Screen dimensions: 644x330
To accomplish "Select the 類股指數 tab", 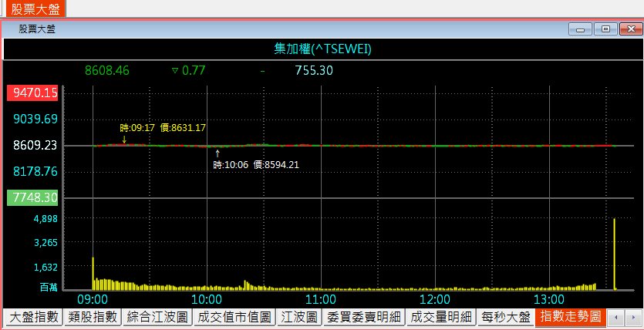I will click(92, 317).
